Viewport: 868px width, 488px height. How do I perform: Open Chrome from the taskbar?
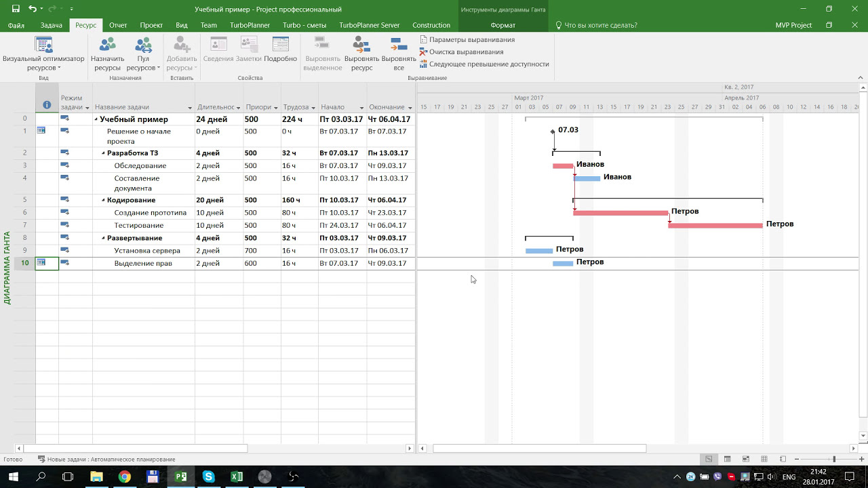click(x=124, y=476)
